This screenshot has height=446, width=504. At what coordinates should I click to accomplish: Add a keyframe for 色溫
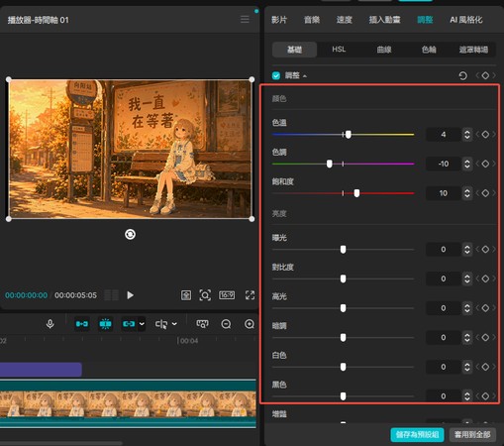[x=485, y=135]
